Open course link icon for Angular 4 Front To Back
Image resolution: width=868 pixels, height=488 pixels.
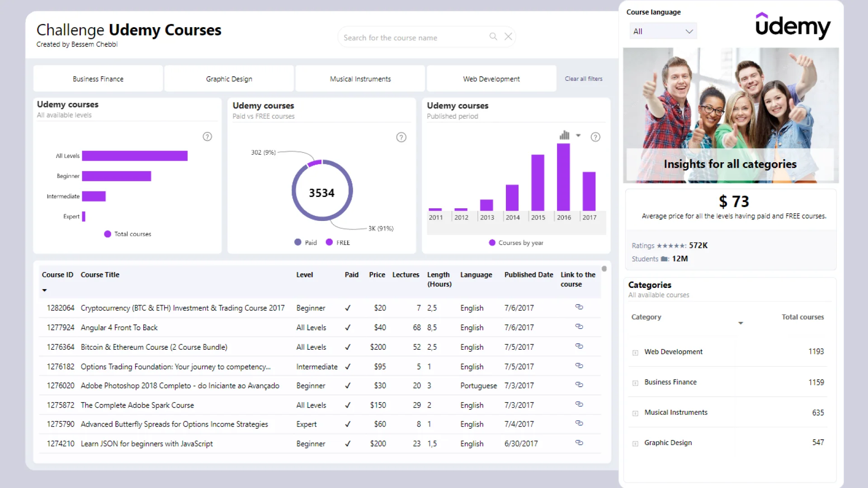[579, 326]
